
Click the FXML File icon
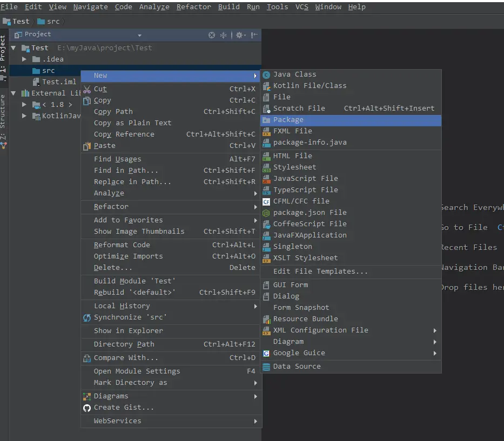(266, 131)
